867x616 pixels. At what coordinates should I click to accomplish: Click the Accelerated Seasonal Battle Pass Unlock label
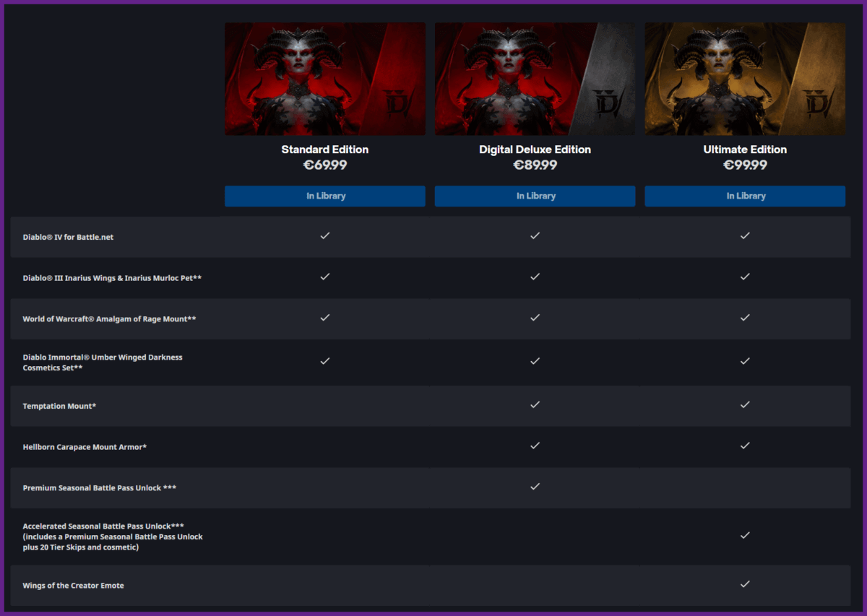[113, 537]
